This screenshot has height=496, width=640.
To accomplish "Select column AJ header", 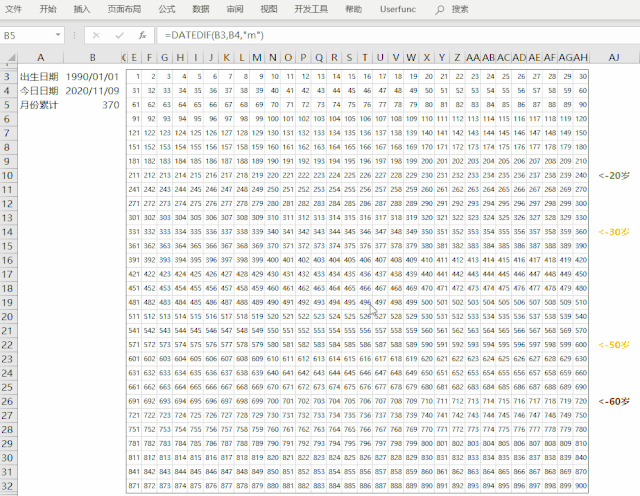I will (x=614, y=58).
